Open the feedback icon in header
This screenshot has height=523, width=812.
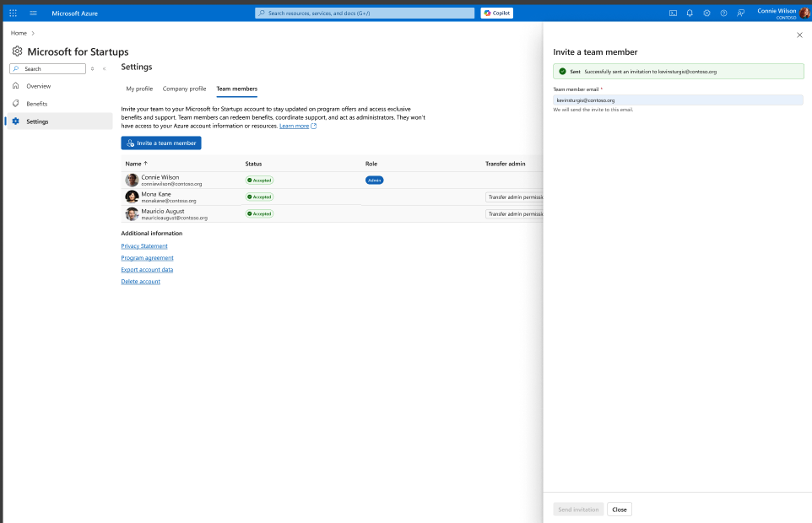coord(740,13)
